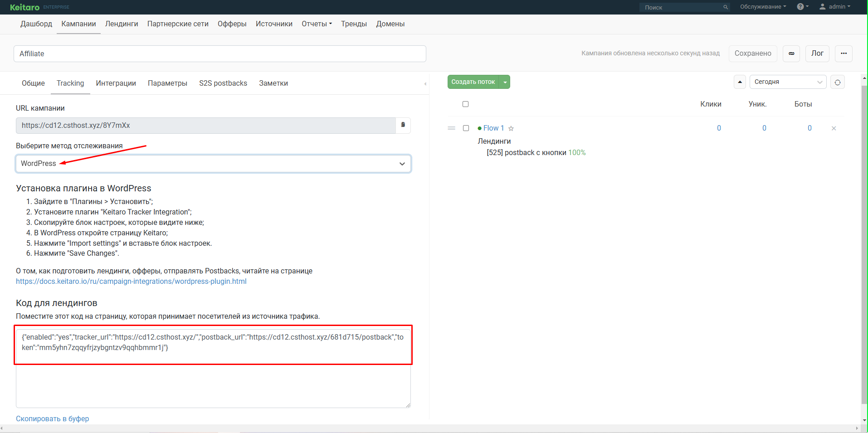Open the Кампании section
Viewport: 868px width, 433px height.
78,24
